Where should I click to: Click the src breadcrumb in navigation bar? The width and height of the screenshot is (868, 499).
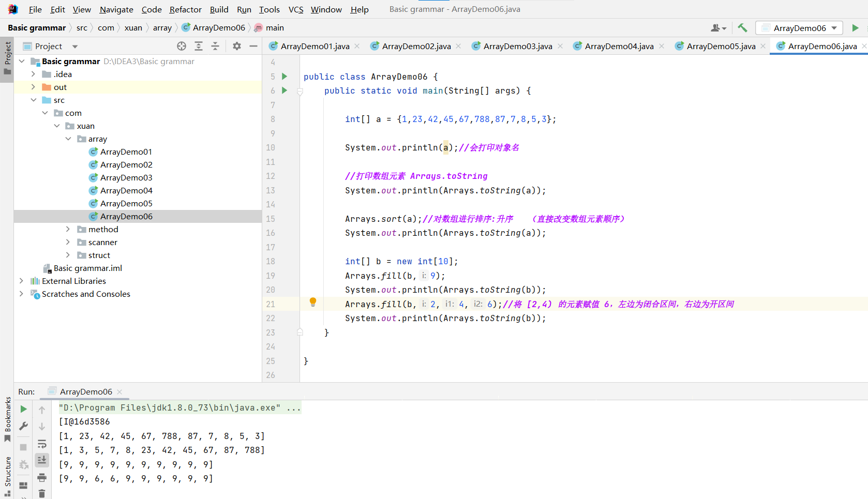click(x=82, y=28)
